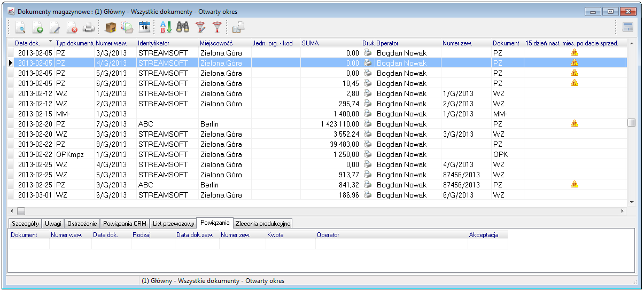Switch to Powiązania CRM tab
The image size is (644, 291).
[x=125, y=223]
